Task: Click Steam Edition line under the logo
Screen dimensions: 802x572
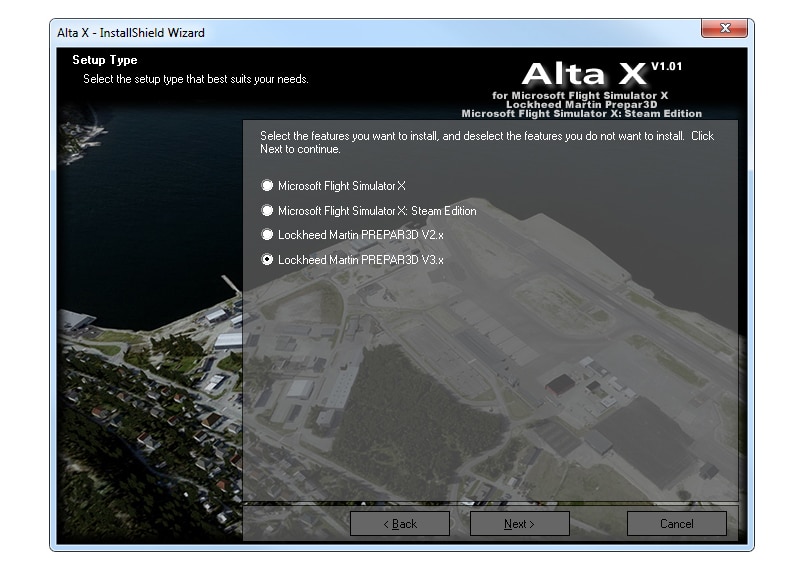Action: pyautogui.click(x=581, y=114)
